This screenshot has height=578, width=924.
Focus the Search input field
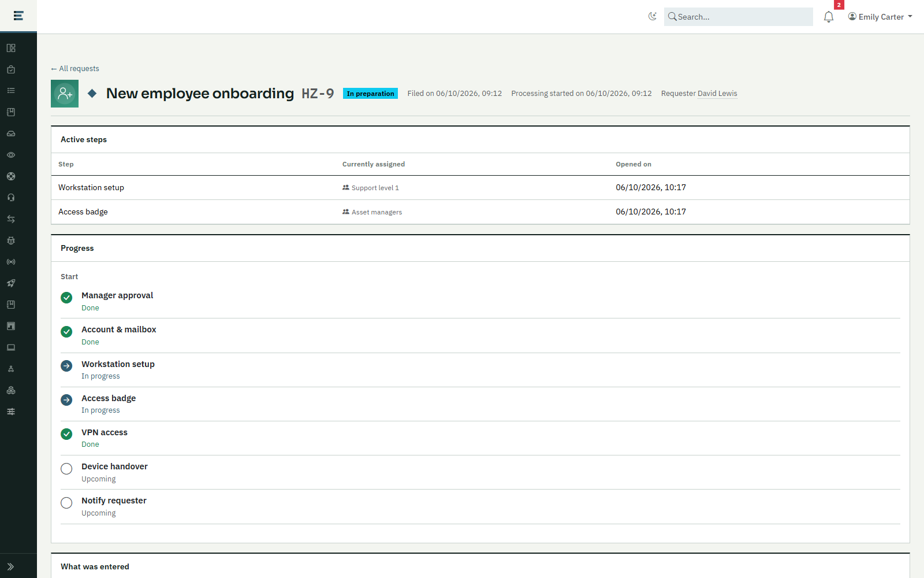739,17
